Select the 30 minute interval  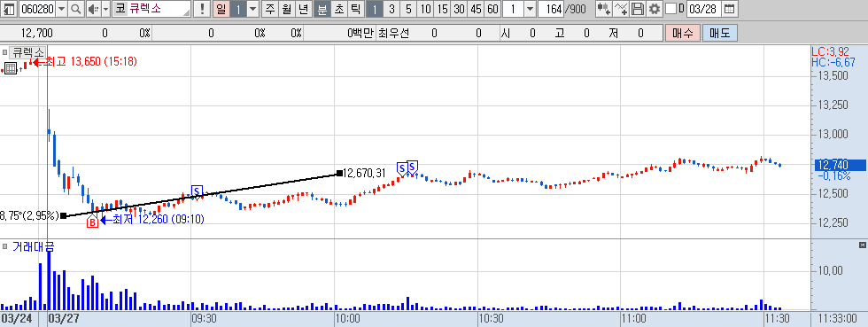pyautogui.click(x=459, y=9)
